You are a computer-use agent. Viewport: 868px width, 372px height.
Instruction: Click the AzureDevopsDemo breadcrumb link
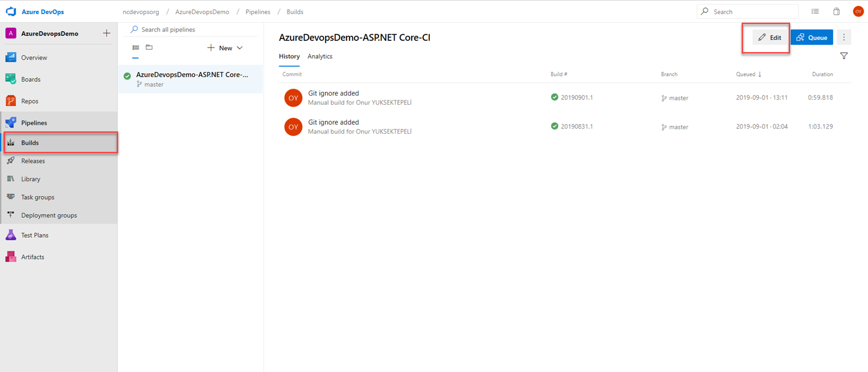(x=202, y=11)
